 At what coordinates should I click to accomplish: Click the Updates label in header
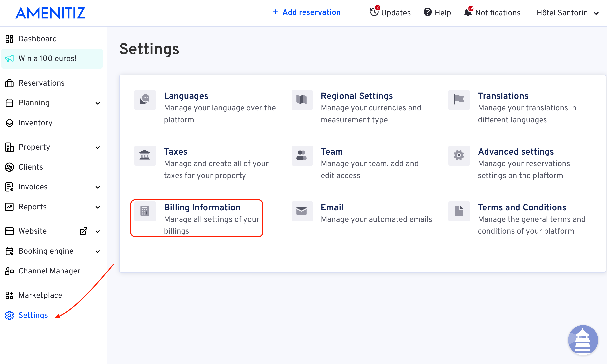396,13
